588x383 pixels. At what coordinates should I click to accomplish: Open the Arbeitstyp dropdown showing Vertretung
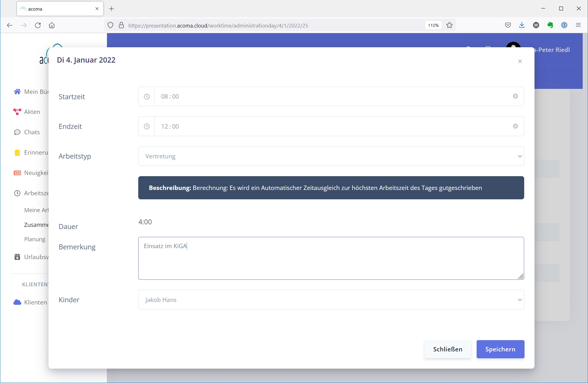coord(331,156)
